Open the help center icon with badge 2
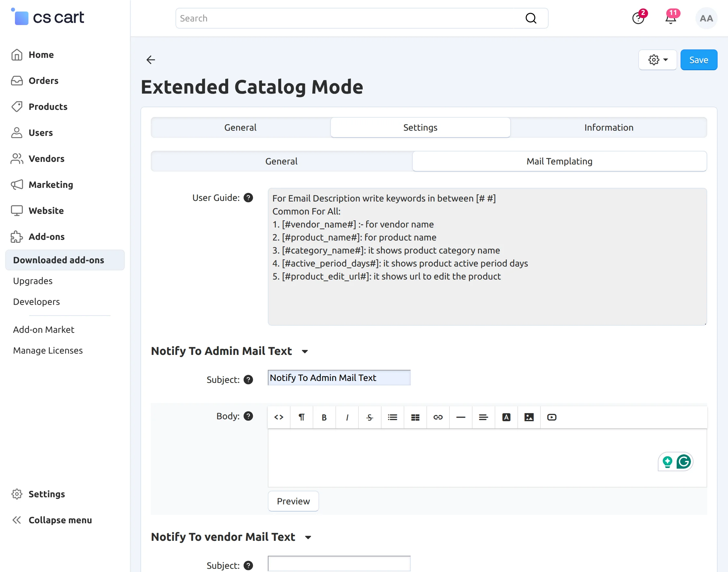This screenshot has width=728, height=572. click(x=639, y=18)
